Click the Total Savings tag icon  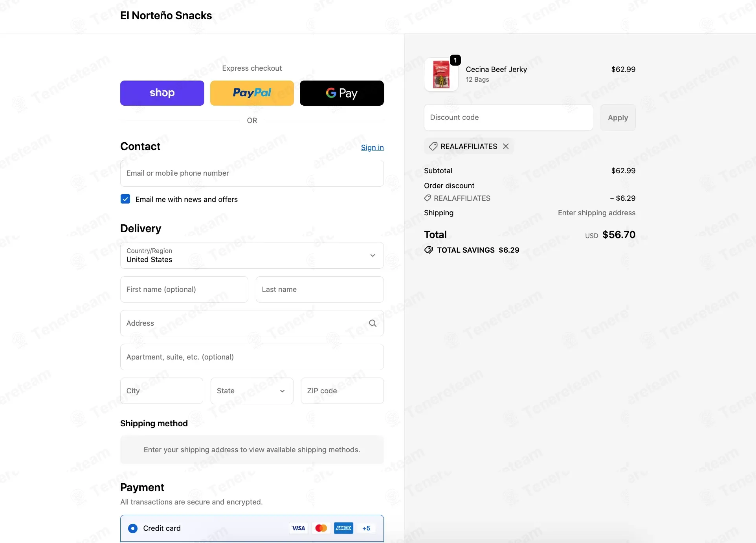(429, 250)
